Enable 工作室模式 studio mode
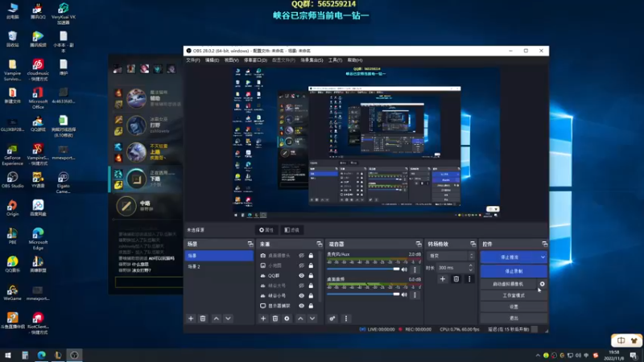This screenshot has height=362, width=644. point(514,295)
